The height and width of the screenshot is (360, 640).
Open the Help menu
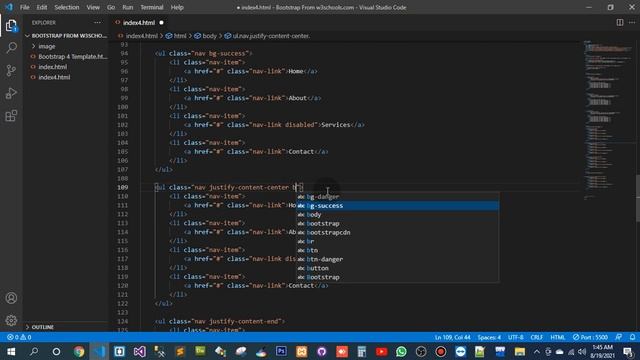pos(177,7)
